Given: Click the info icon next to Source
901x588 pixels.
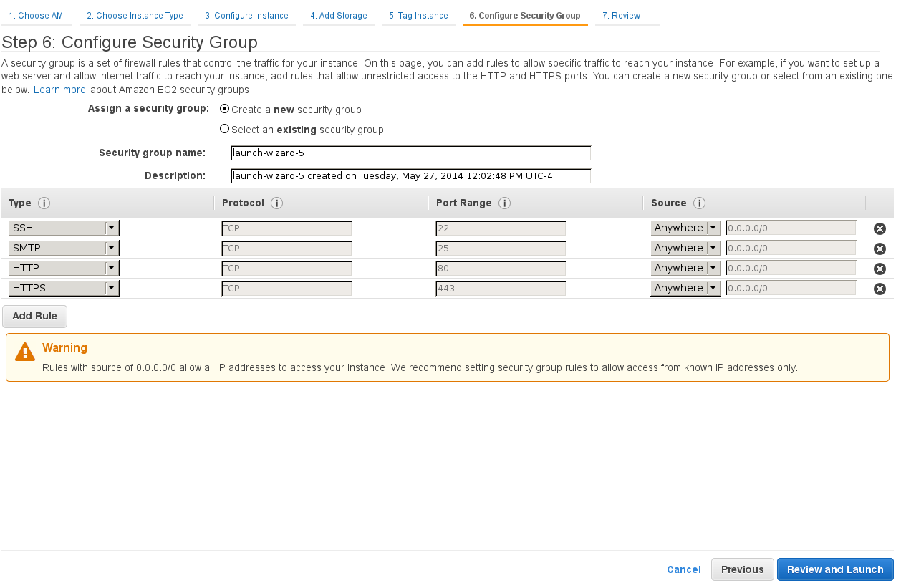Looking at the screenshot, I should [x=700, y=203].
